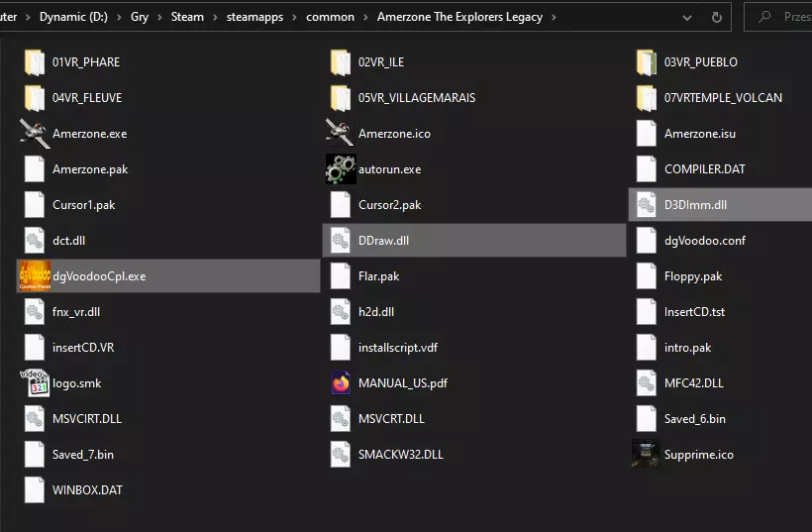
Task: Expand chevron after Steam breadcrumb
Action: (215, 17)
